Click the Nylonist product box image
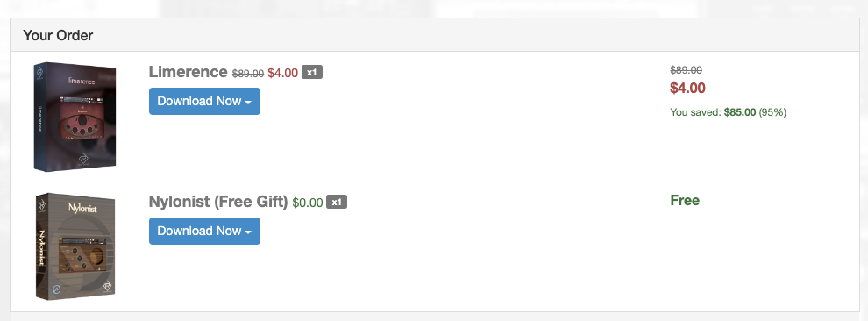Viewport: 868px width, 321px height. click(x=75, y=246)
